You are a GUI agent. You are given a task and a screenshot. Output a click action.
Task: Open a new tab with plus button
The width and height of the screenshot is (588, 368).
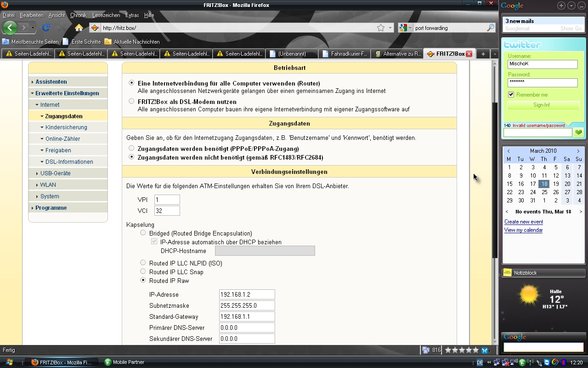pyautogui.click(x=483, y=54)
